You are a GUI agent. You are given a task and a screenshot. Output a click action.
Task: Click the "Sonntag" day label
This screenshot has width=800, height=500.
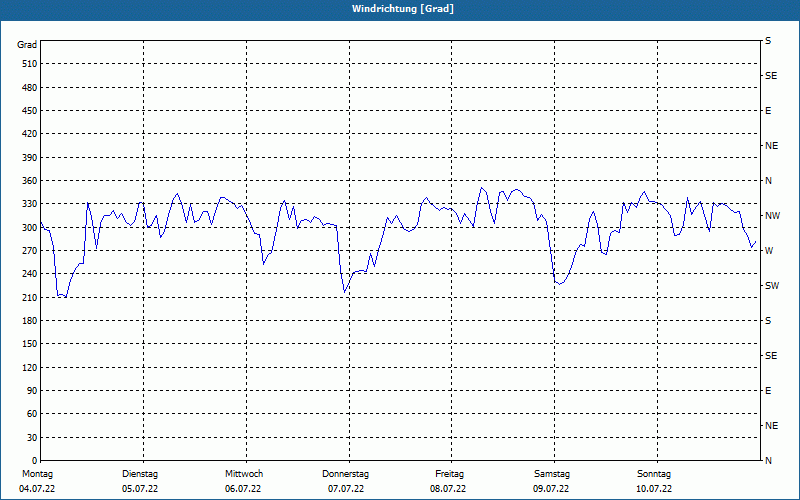[x=654, y=474]
